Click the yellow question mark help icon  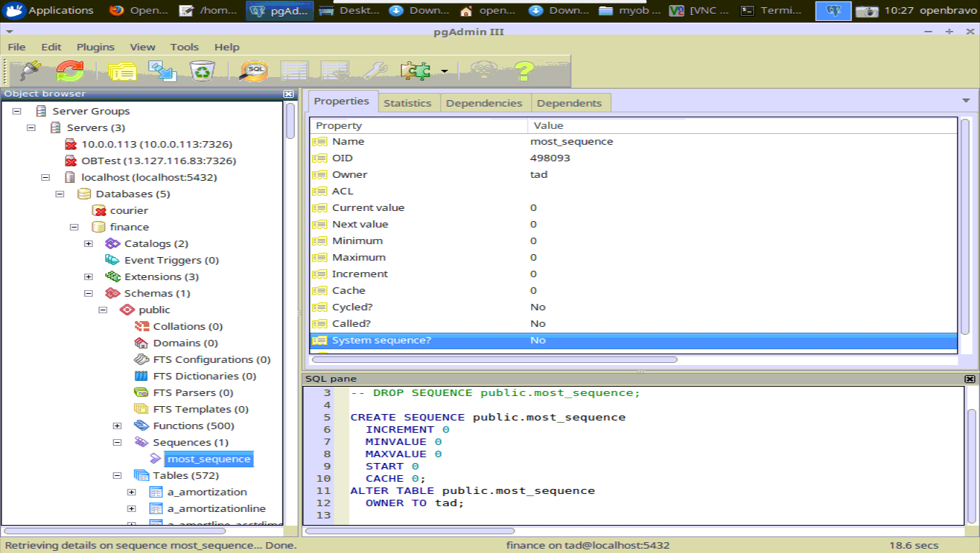[524, 71]
